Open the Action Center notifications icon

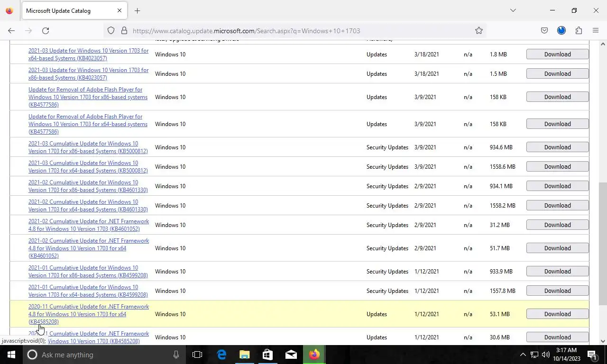[592, 355]
